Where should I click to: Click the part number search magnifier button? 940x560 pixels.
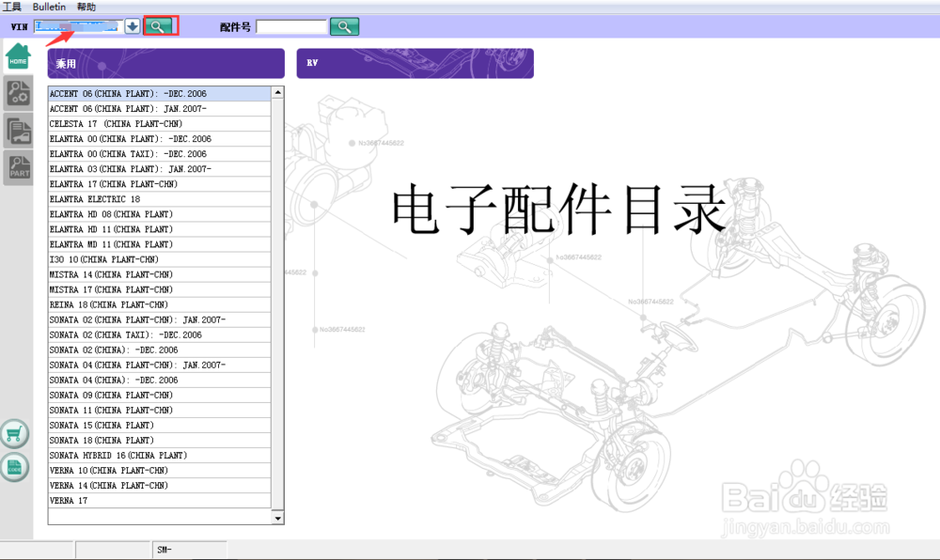click(x=344, y=27)
